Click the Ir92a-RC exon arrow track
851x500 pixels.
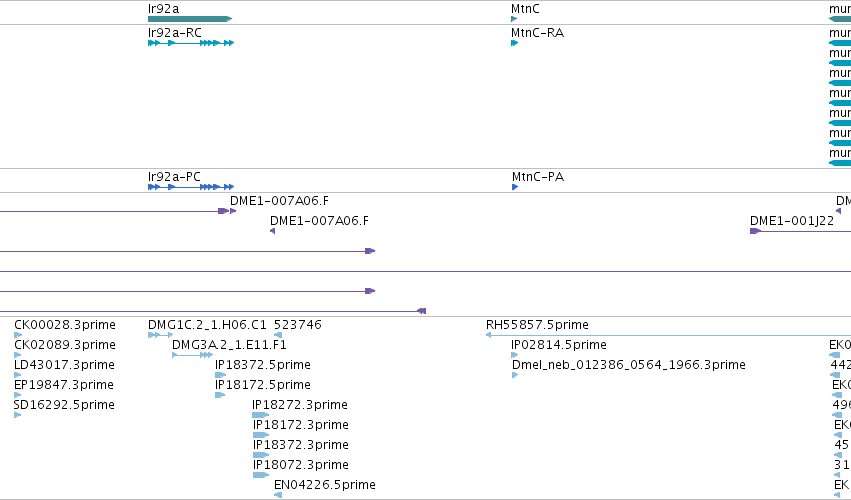coord(191,43)
